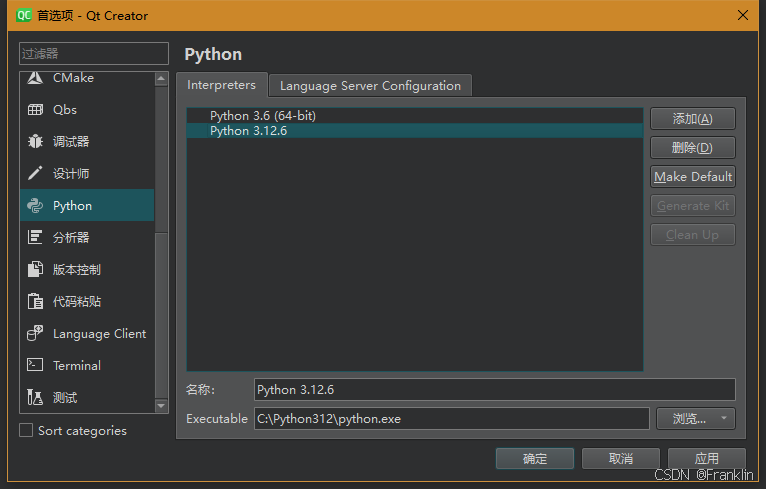Select the Language Client icon

(x=35, y=334)
